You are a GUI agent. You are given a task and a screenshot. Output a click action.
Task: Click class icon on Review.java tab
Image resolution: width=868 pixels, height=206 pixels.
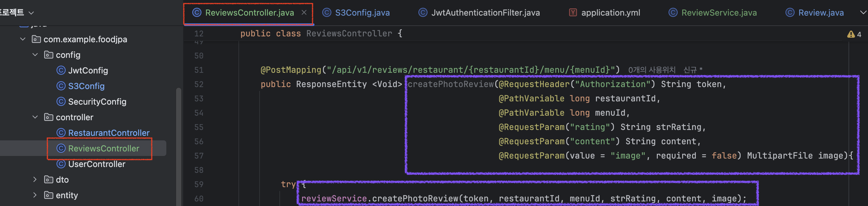pyautogui.click(x=790, y=12)
